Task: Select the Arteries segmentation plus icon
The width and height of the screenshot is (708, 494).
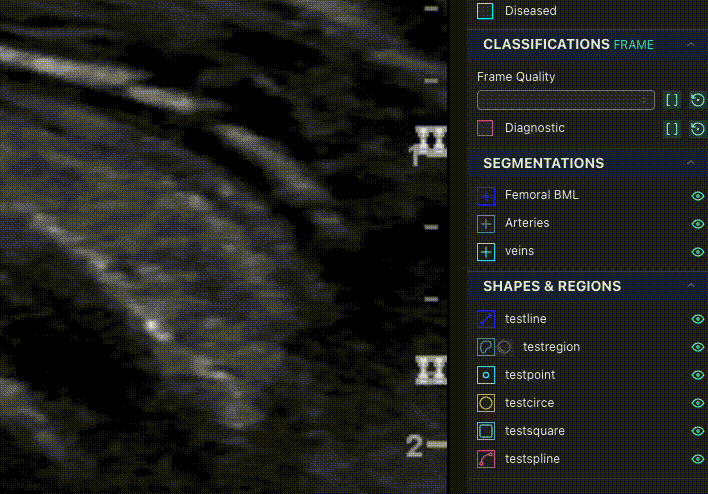Action: click(486, 224)
